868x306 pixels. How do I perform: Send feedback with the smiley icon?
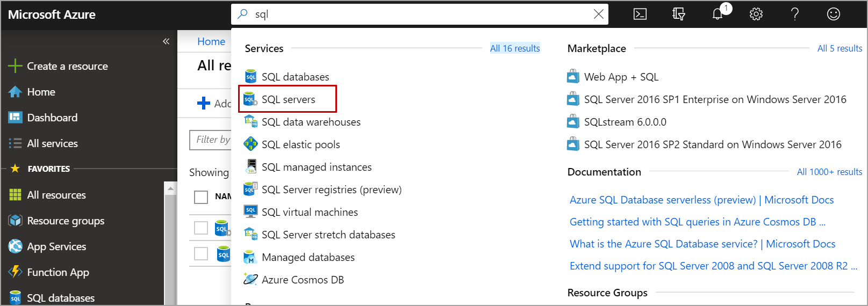834,14
